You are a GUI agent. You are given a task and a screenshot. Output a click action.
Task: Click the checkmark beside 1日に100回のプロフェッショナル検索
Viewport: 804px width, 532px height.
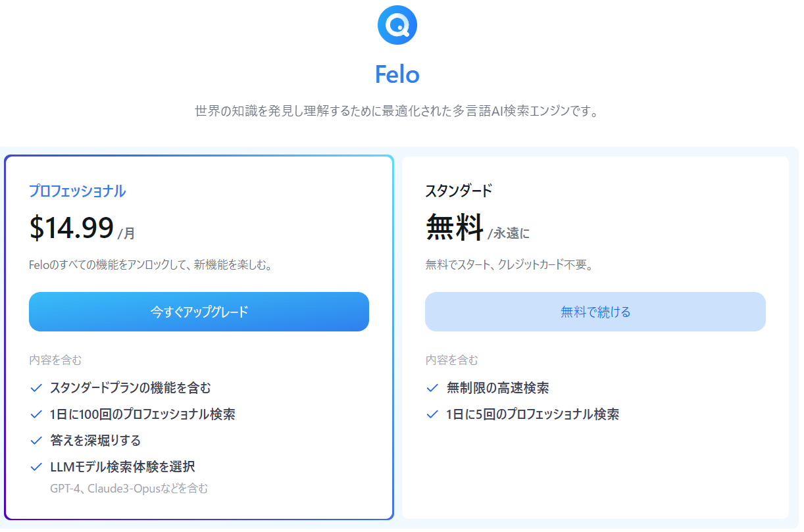pyautogui.click(x=36, y=415)
